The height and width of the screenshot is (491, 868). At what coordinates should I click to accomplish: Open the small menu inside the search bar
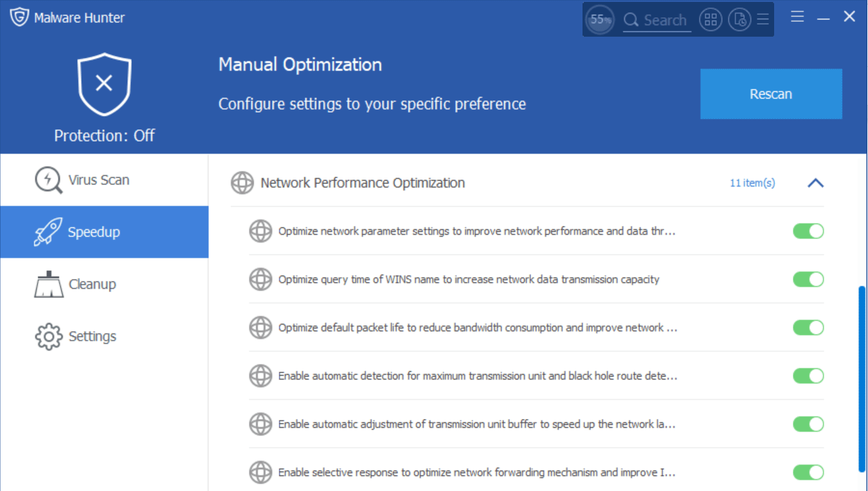pos(763,19)
